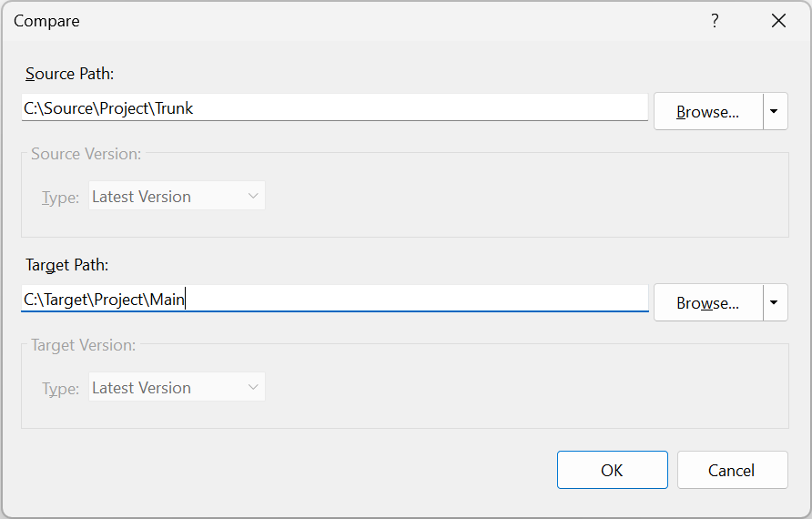The width and height of the screenshot is (812, 519).
Task: Expand the Target Path Browse dropdown arrow
Action: (775, 302)
